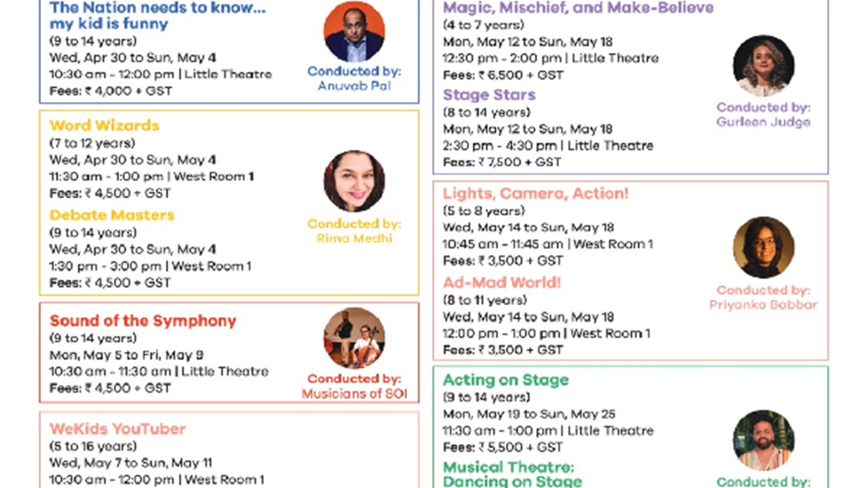
Task: Open Magic, Mischief, and Make-Believe heading
Action: click(578, 8)
